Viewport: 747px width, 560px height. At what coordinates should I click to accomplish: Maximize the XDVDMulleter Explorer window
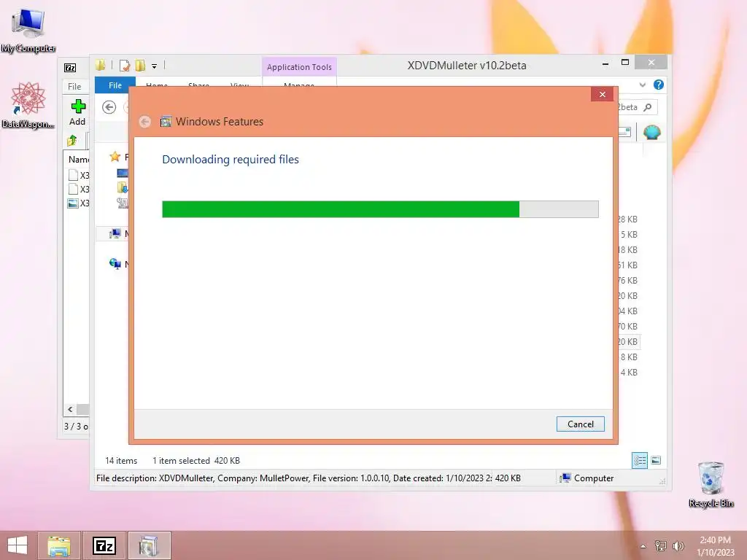pyautogui.click(x=625, y=63)
